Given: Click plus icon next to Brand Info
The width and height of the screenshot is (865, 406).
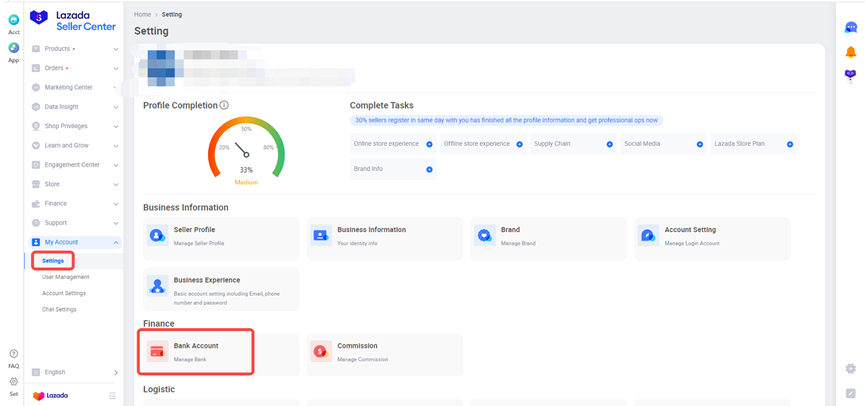Looking at the screenshot, I should coord(429,170).
